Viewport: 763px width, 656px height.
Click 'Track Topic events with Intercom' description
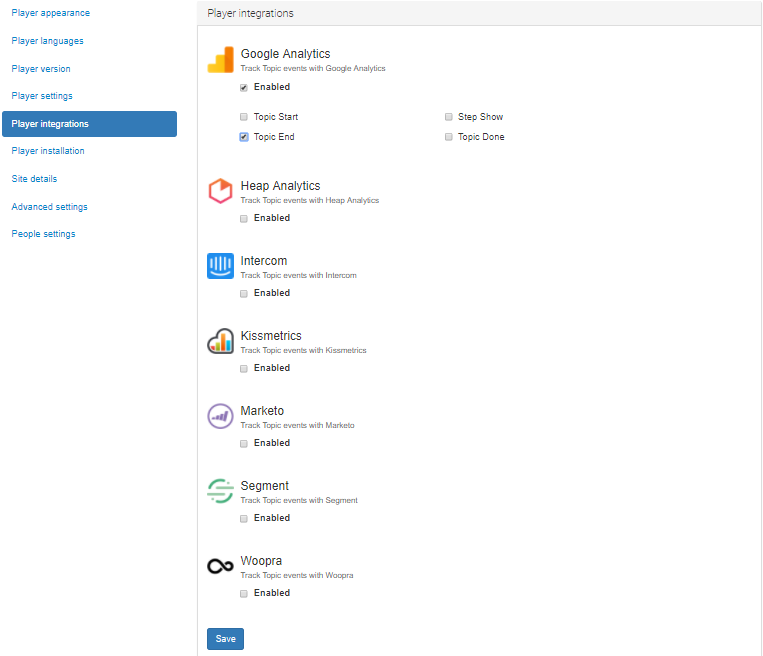pyautogui.click(x=298, y=275)
